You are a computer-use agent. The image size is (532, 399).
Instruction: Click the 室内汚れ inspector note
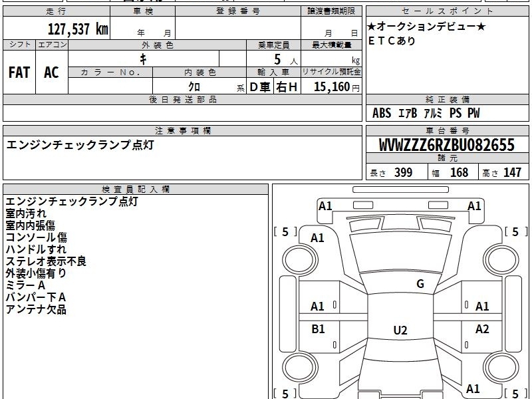point(26,213)
